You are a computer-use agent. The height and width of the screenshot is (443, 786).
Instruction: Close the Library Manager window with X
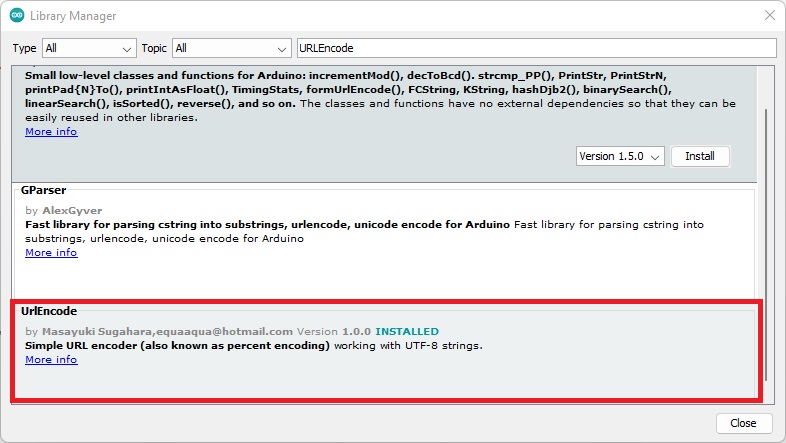tap(768, 16)
